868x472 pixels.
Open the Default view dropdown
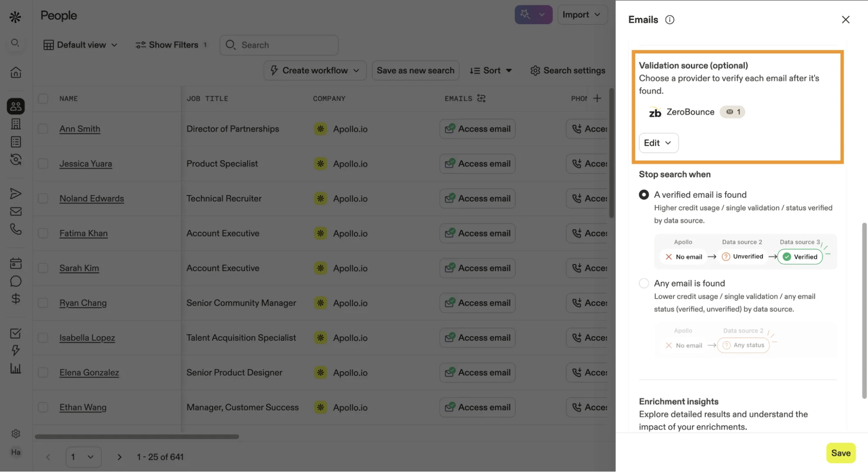80,45
